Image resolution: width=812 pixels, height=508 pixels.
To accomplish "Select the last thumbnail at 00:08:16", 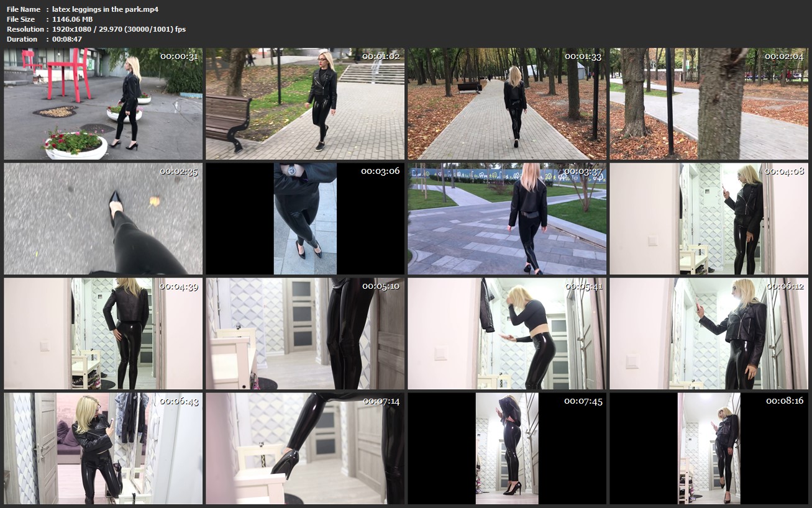I will click(x=709, y=448).
